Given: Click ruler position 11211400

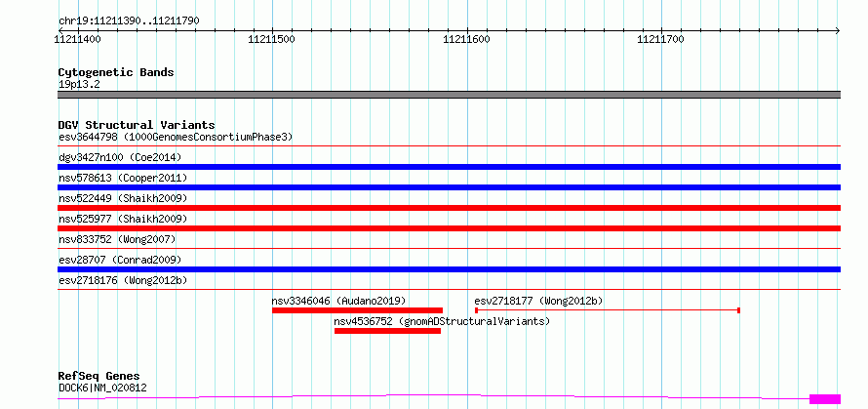Looking at the screenshot, I should pos(77,39).
